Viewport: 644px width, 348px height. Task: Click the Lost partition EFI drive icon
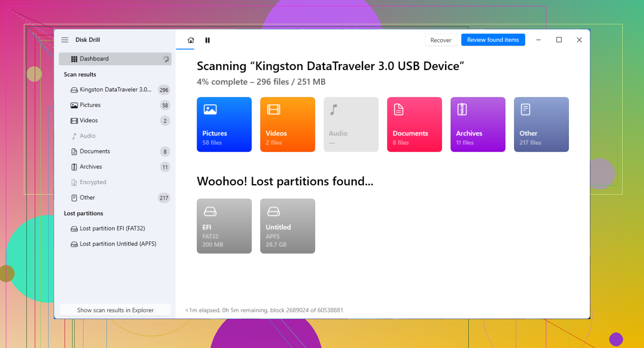(x=74, y=229)
